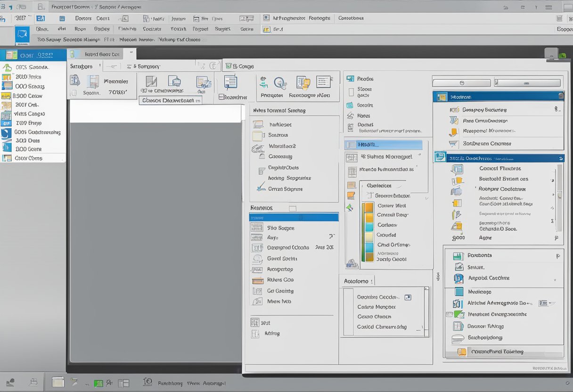Image resolution: width=573 pixels, height=392 pixels.
Task: Select the 'Prenoges' ribbon icon
Action: click(264, 83)
